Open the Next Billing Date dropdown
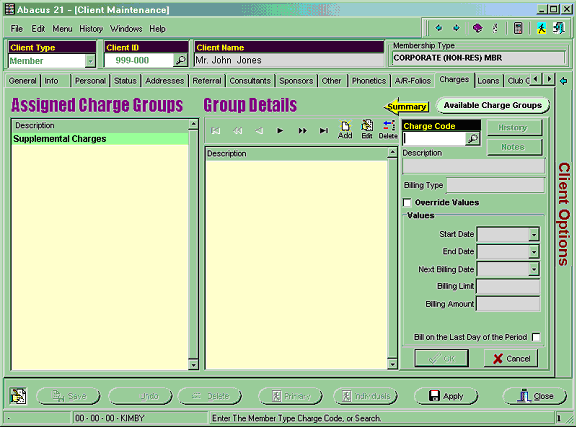 pos(534,269)
